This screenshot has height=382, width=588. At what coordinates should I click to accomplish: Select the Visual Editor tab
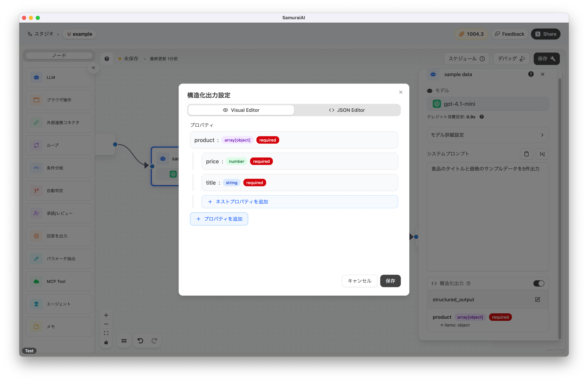(241, 110)
